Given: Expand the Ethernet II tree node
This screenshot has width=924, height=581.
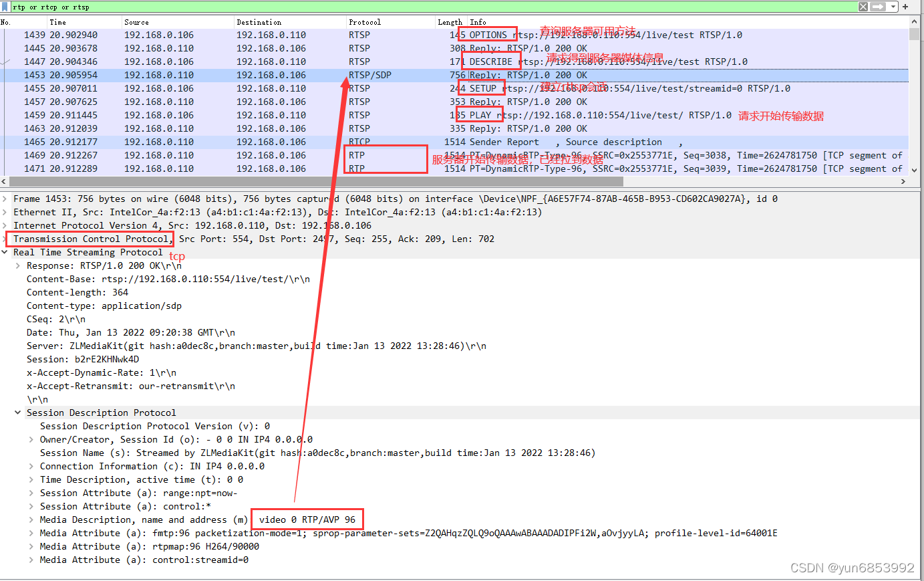Looking at the screenshot, I should (5, 212).
